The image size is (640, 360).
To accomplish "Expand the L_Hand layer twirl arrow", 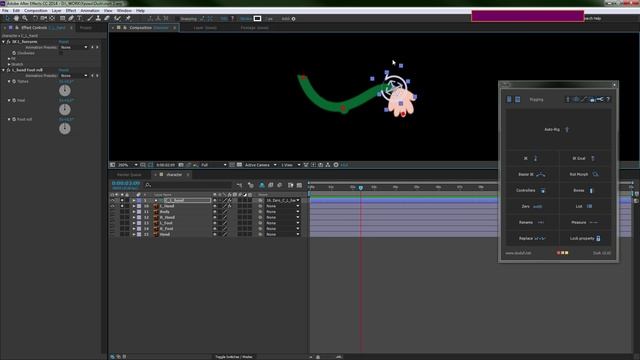I will click(x=133, y=206).
